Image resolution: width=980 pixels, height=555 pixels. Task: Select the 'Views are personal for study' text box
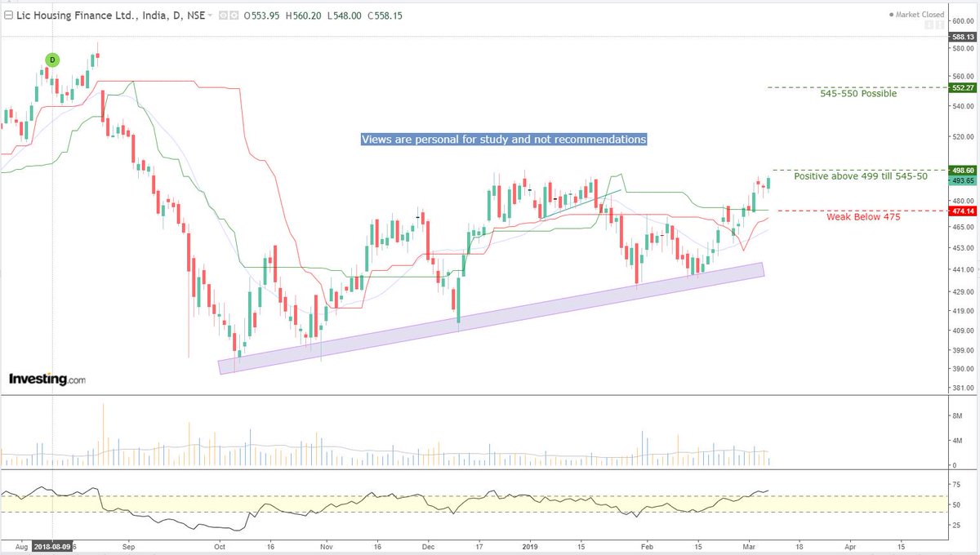(x=504, y=140)
